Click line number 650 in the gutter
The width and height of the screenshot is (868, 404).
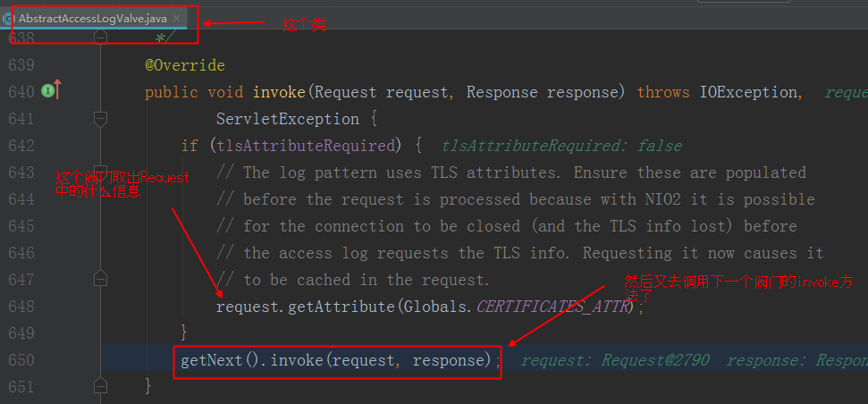(x=21, y=360)
